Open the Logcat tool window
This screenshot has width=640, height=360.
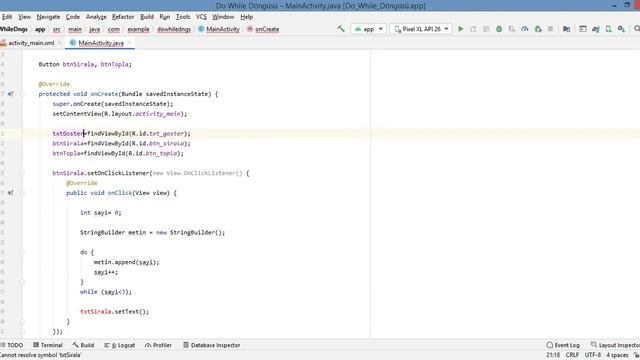[120, 345]
